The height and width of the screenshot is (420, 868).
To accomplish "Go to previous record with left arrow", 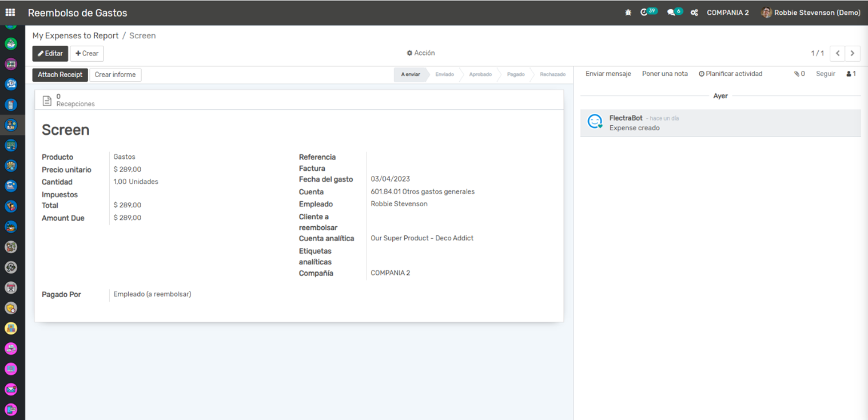I will [837, 53].
